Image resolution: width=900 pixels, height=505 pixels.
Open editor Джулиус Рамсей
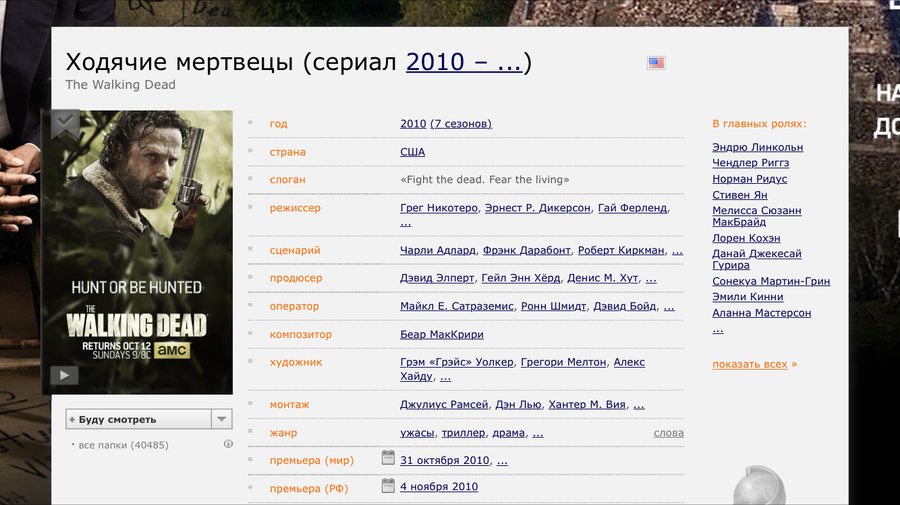[444, 404]
